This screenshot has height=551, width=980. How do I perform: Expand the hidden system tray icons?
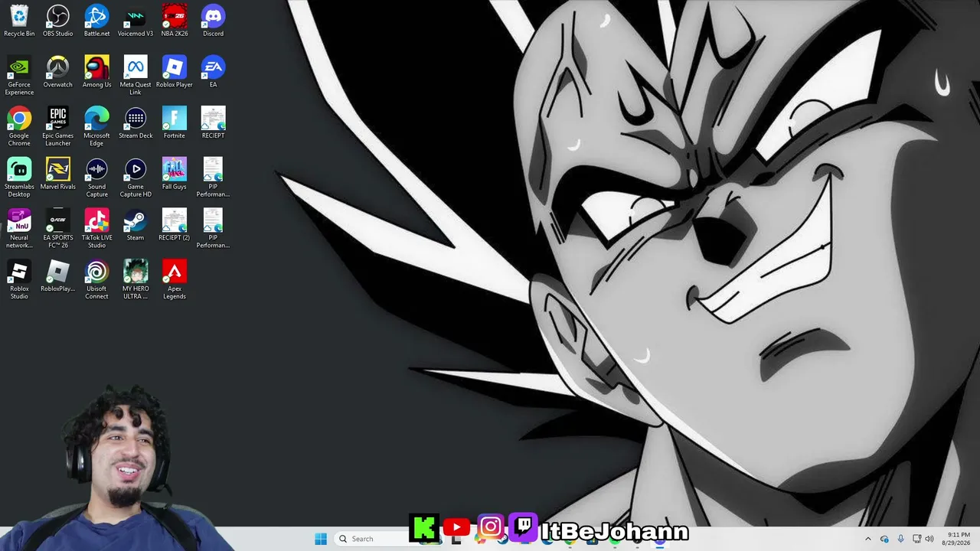(x=867, y=539)
